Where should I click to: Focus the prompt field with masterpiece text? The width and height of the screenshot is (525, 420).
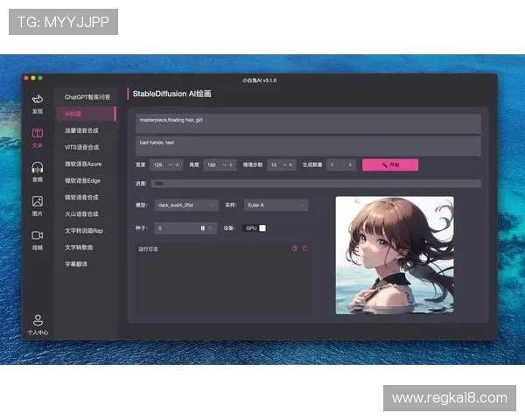click(308, 123)
